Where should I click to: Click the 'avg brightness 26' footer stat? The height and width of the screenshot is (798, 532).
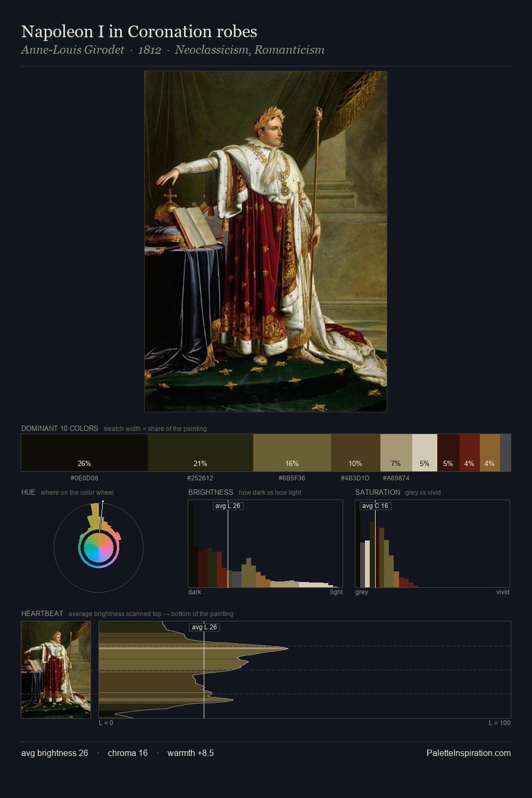click(55, 753)
